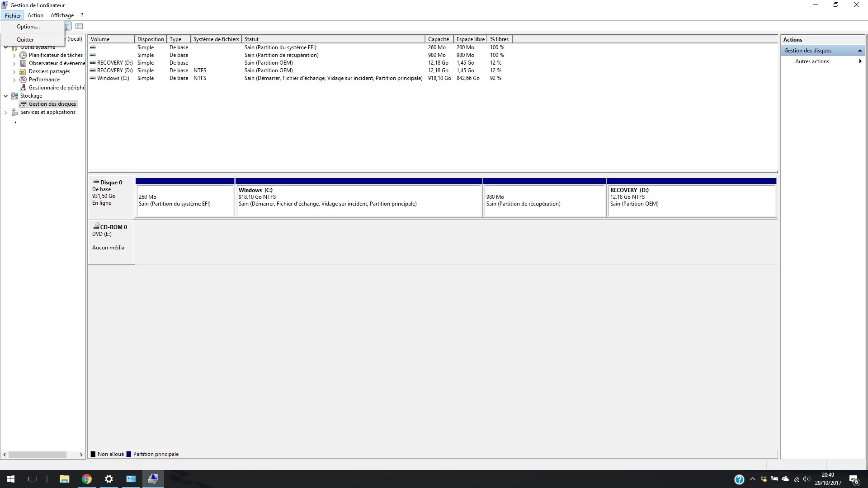Open Task View on the taskbar
The width and height of the screenshot is (868, 488).
click(33, 479)
